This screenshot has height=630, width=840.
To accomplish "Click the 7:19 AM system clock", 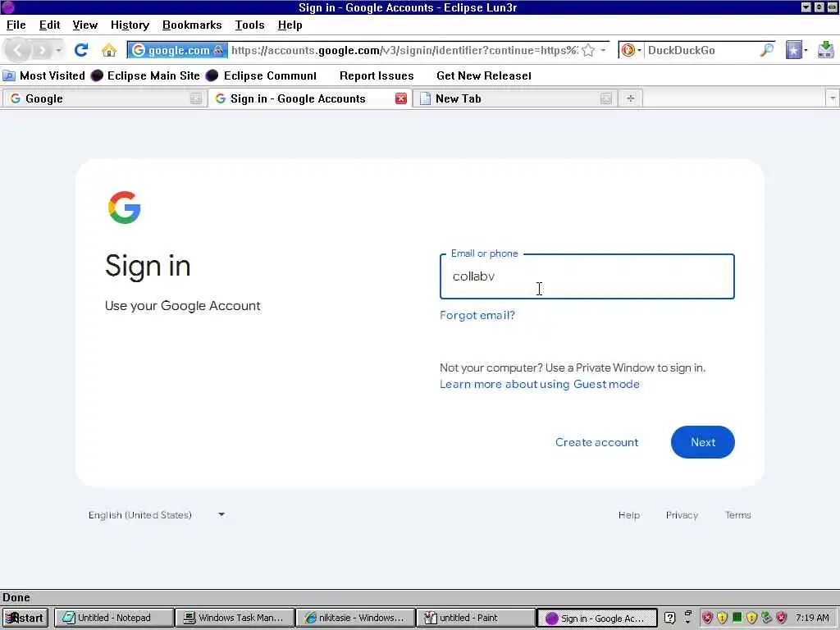I will point(811,618).
